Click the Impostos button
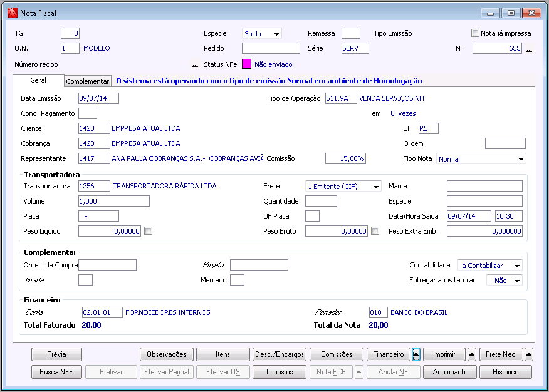Image resolution: width=549 pixels, height=392 pixels. 280,372
